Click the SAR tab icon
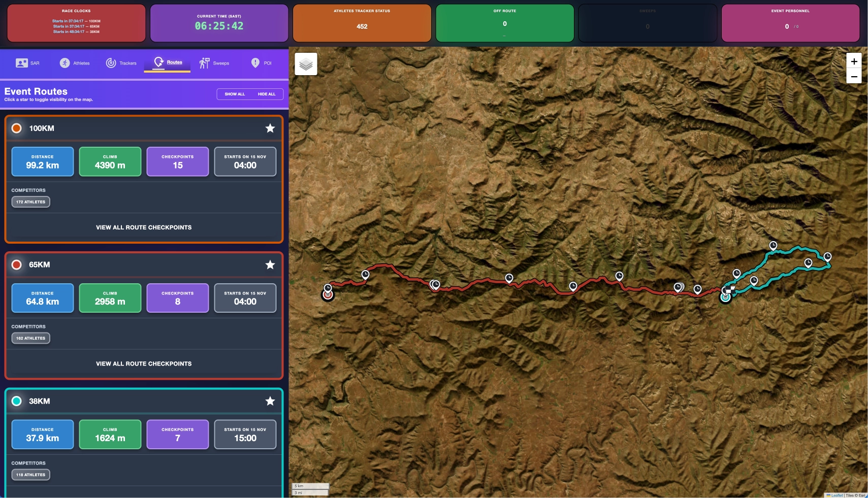 point(21,63)
